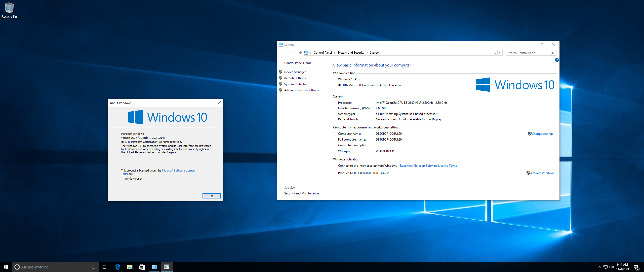Click the WORKGROUP value
644x272 pixels.
point(385,151)
